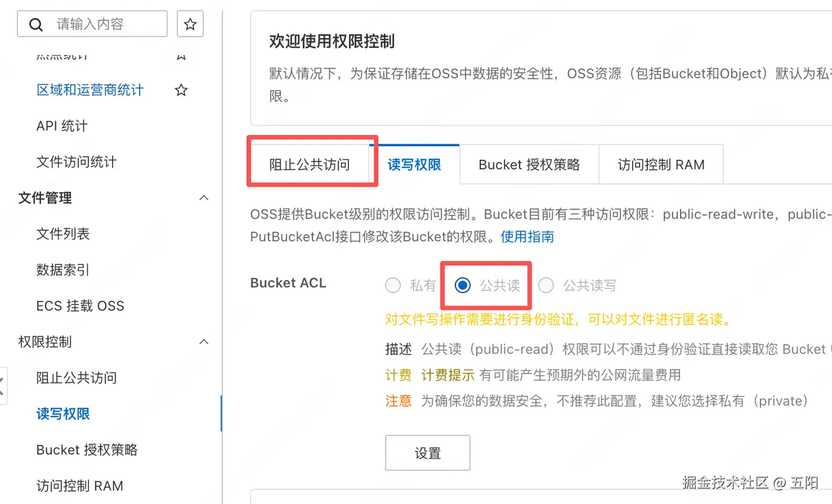This screenshot has height=504, width=832.
Task: Choose the 公共读写 radio option
Action: 546,285
